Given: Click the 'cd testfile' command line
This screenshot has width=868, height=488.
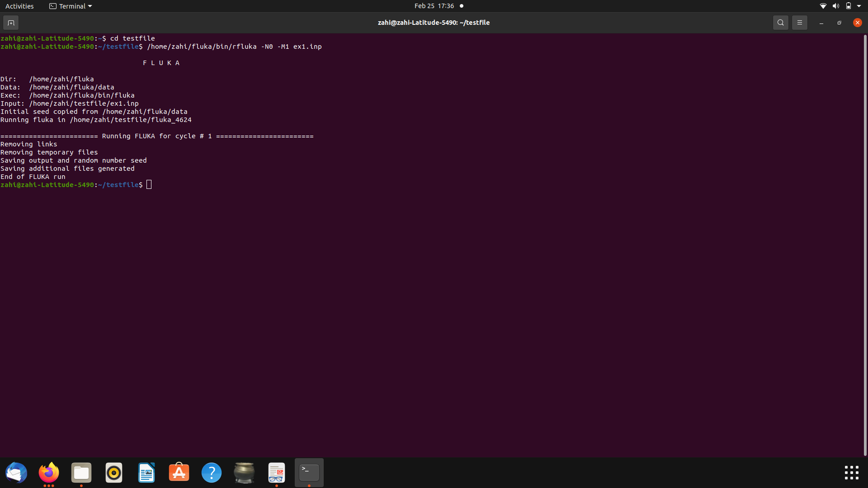Looking at the screenshot, I should tap(132, 38).
